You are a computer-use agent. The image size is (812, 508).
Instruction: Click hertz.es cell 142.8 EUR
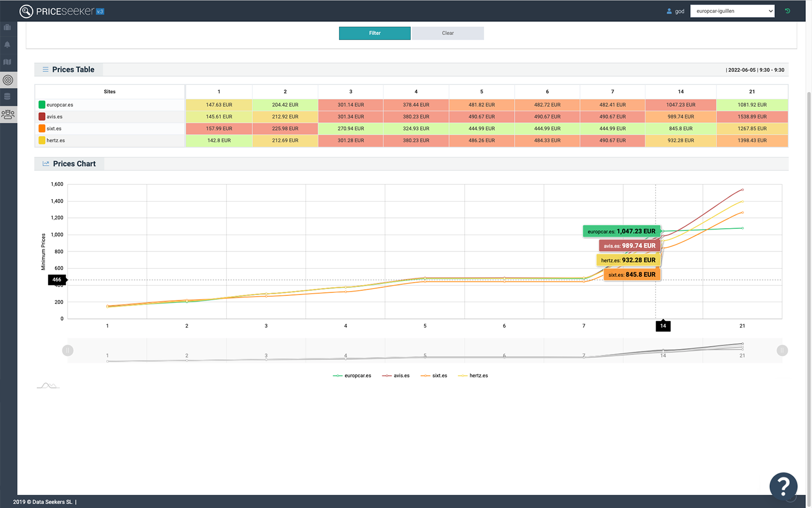click(219, 140)
